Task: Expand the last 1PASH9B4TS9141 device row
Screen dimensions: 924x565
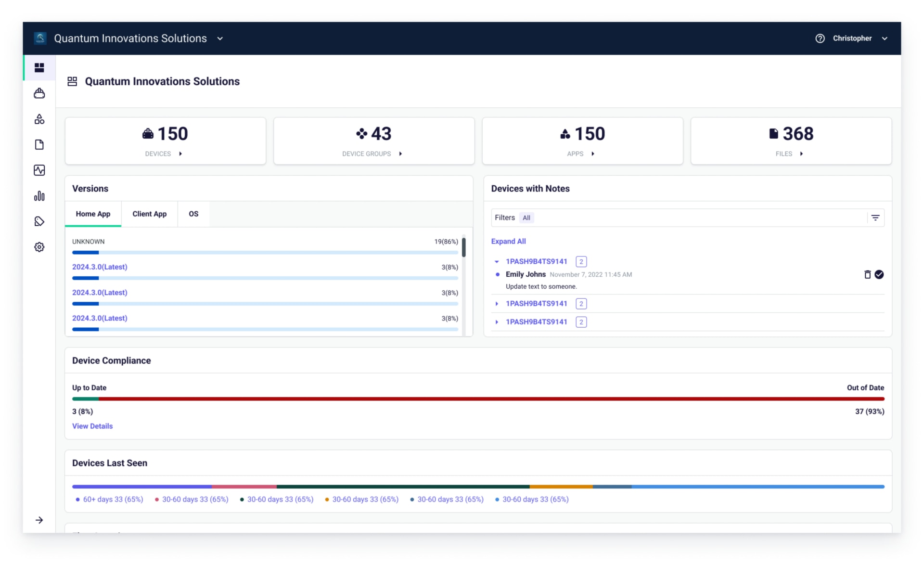Action: click(497, 322)
